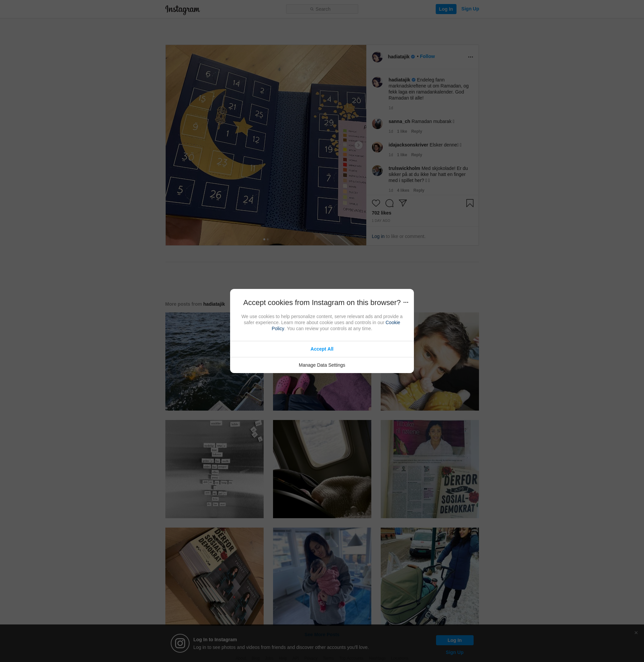Open cookie dialog three-dot options
Screen dimensions: 644x662
coord(406,302)
